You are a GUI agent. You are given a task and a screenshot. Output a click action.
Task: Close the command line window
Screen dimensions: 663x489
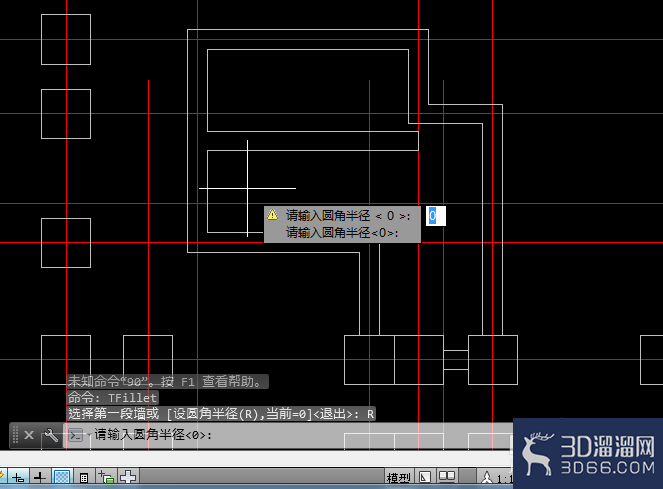(29, 435)
